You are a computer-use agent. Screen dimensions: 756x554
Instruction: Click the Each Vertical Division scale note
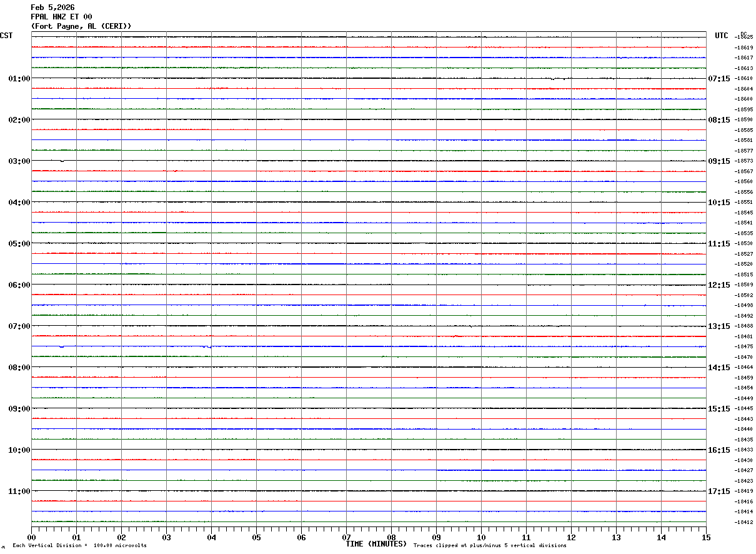pos(79,546)
